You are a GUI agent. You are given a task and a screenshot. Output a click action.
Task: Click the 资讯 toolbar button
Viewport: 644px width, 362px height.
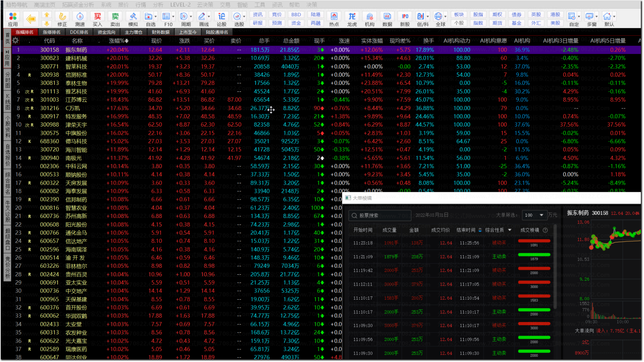click(258, 15)
